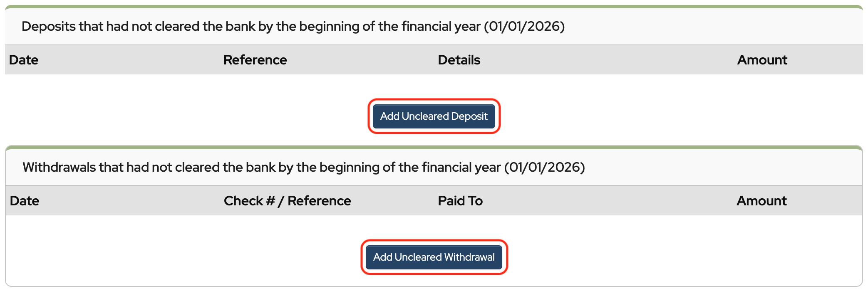Click the Details column header
868x291 pixels.
(459, 60)
